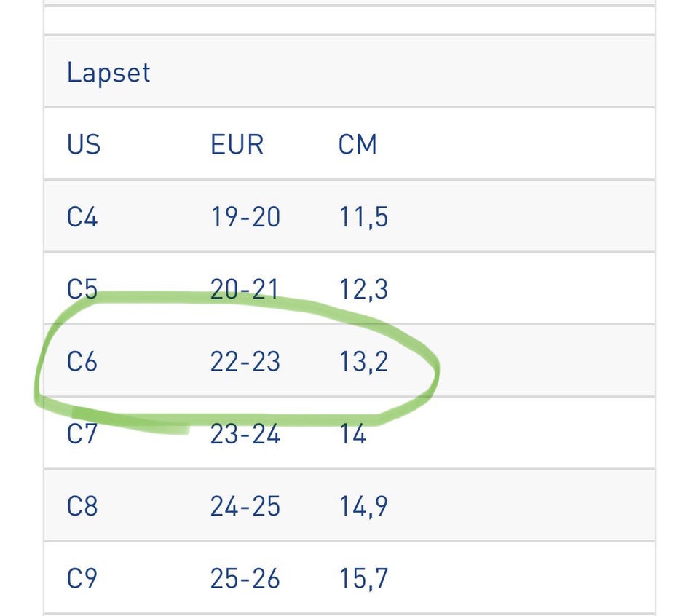
Task: Click the Lapset section header
Action: (x=108, y=72)
